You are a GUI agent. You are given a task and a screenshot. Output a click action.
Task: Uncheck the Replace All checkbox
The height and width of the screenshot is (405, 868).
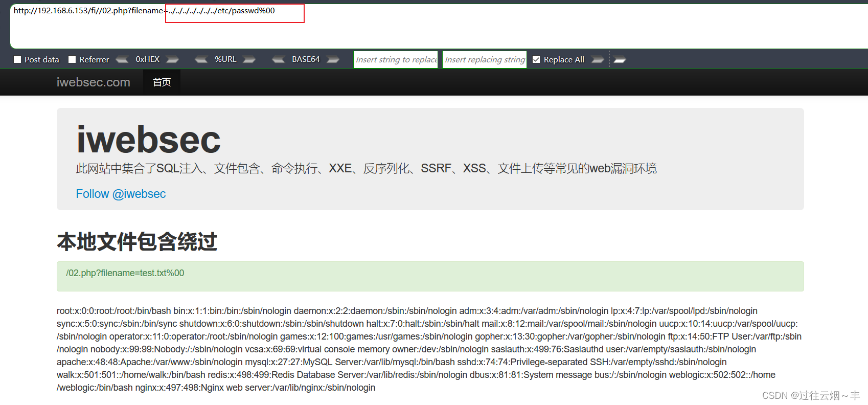(x=536, y=59)
